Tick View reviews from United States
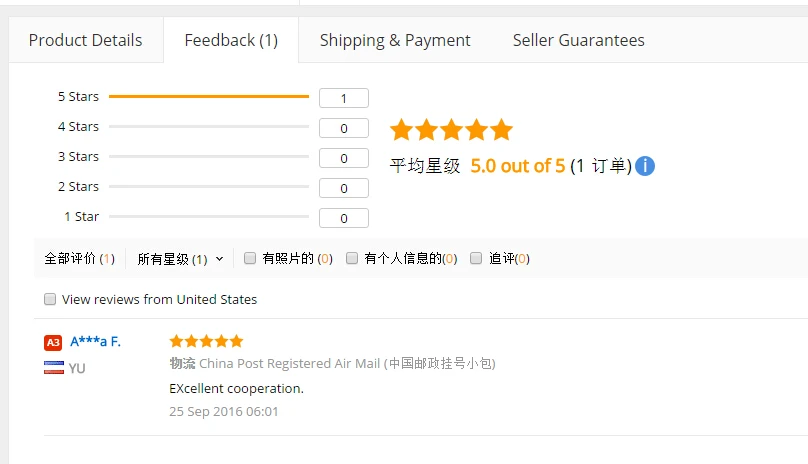This screenshot has height=464, width=808. tap(50, 299)
